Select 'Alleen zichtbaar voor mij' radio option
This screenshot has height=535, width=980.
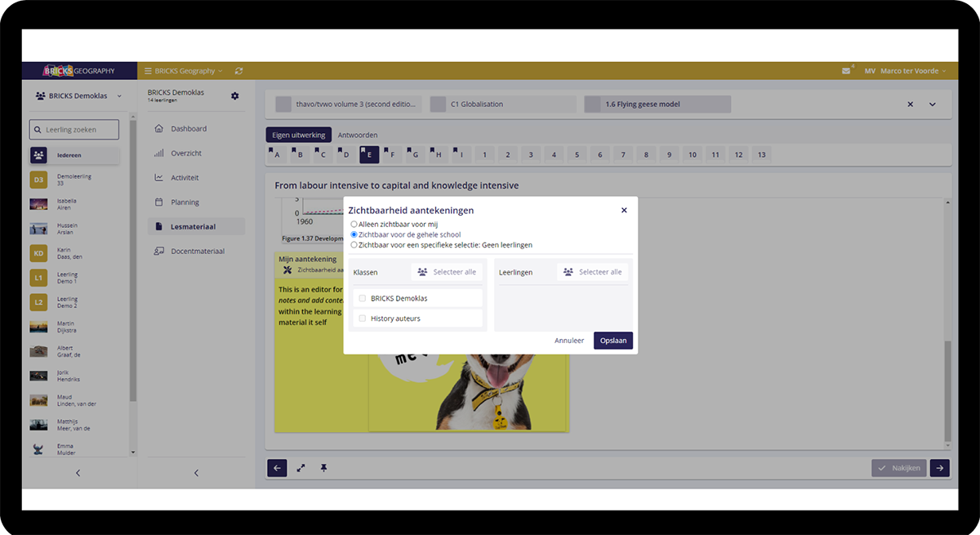354,224
